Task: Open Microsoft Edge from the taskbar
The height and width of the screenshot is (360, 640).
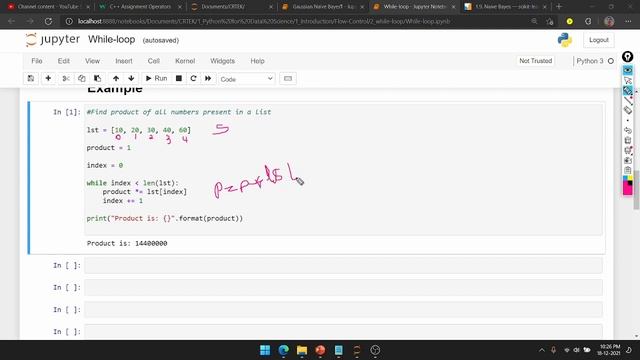Action: pos(284,350)
